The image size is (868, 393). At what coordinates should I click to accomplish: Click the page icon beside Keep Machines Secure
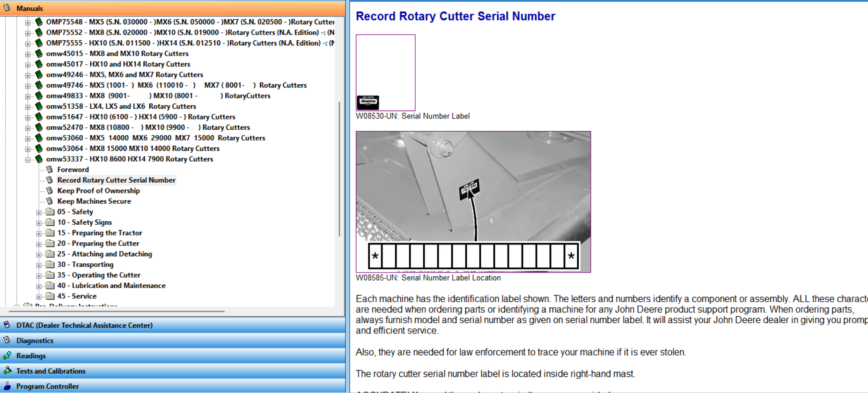(x=50, y=201)
